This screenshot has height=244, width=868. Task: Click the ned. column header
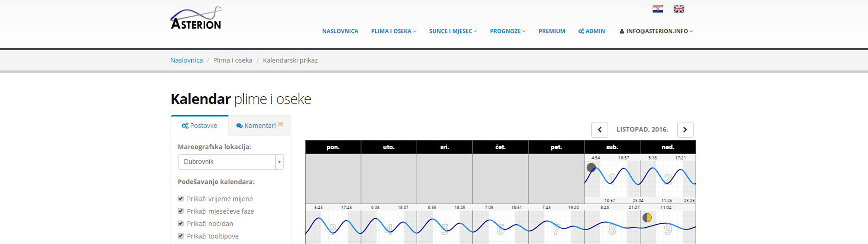click(x=668, y=147)
